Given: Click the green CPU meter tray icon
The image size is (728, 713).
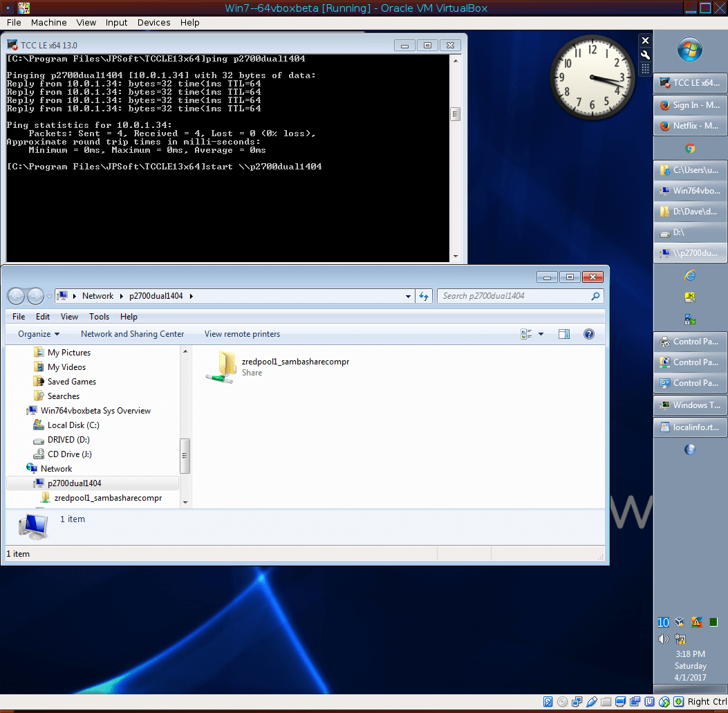Looking at the screenshot, I should coord(713,622).
